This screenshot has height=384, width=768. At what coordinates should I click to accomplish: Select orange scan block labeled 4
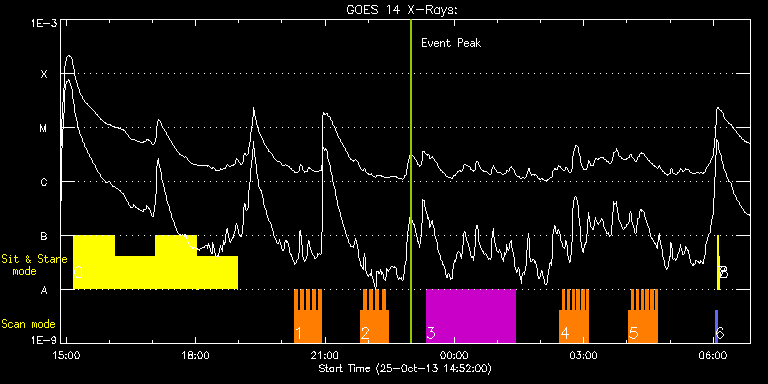pos(574,316)
